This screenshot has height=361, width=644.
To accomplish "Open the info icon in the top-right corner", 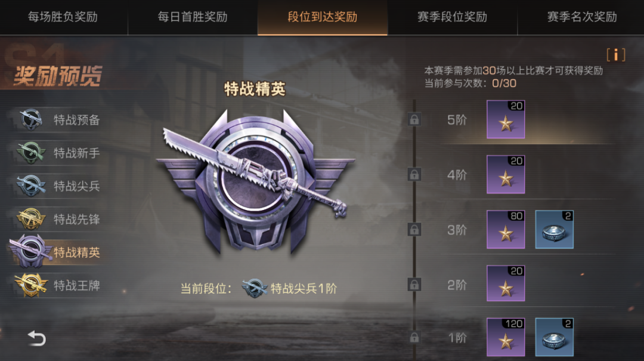I will coord(615,55).
